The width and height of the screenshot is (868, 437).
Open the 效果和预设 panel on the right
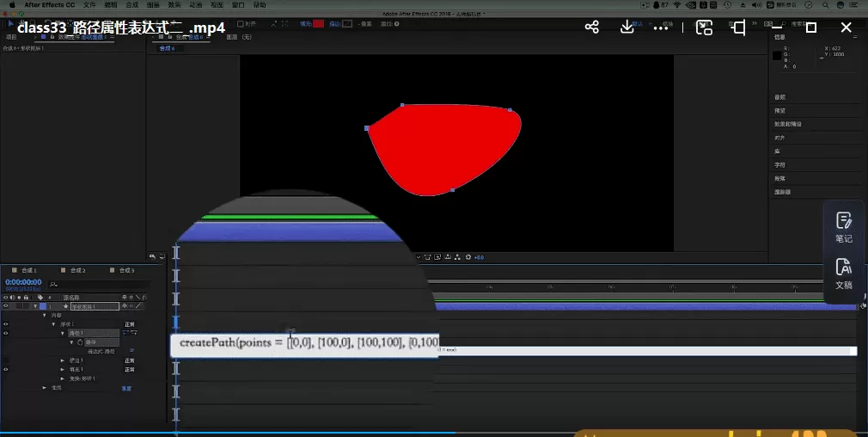787,124
